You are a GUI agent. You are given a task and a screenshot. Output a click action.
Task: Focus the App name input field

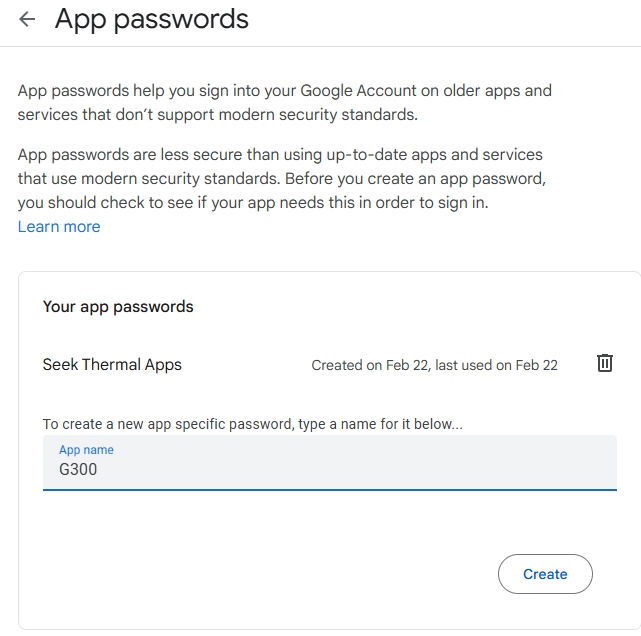coord(329,463)
